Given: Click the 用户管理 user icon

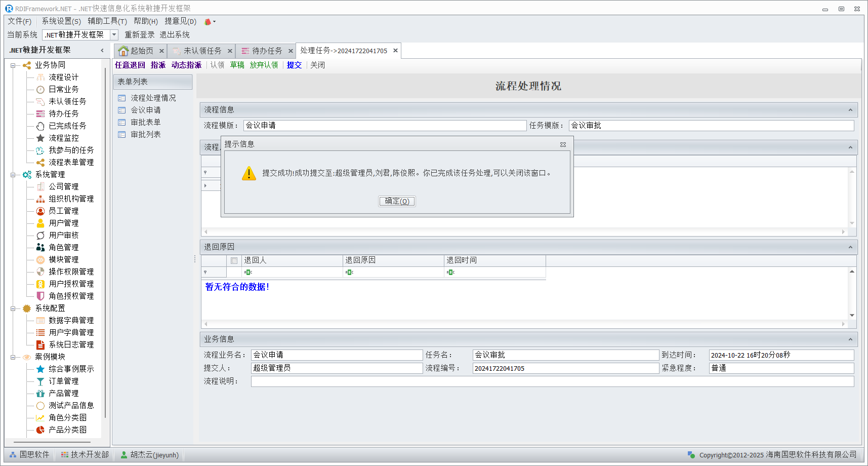Looking at the screenshot, I should pyautogui.click(x=40, y=223).
